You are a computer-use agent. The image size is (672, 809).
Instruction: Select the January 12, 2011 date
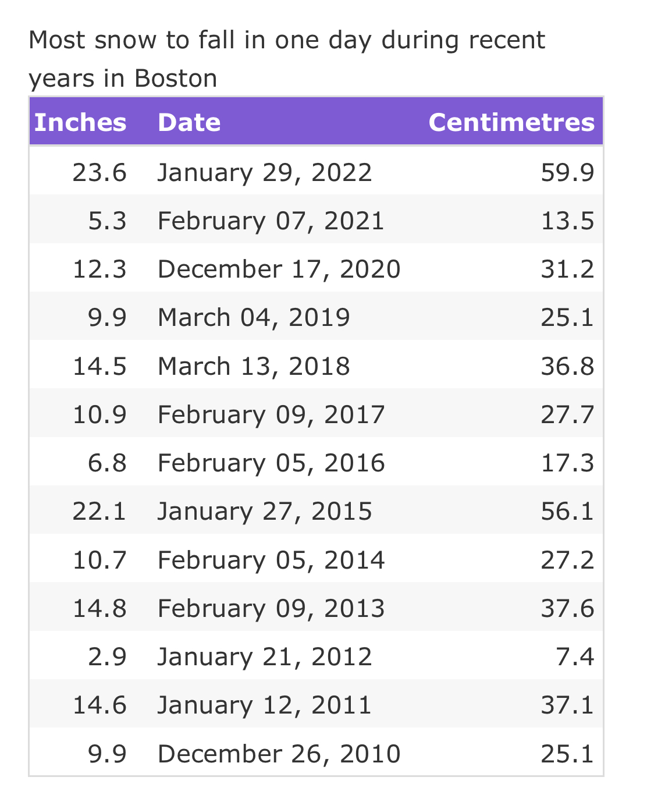tap(265, 705)
